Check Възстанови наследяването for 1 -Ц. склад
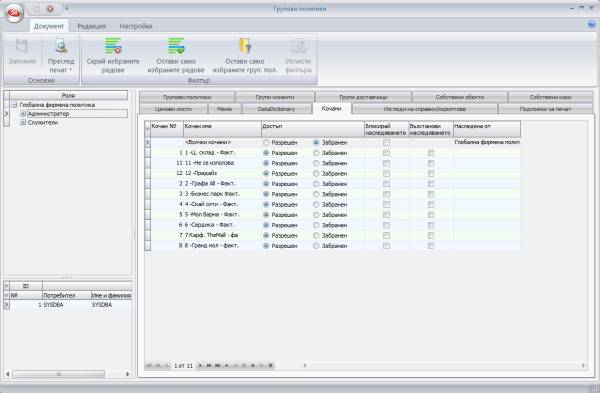 click(x=431, y=153)
